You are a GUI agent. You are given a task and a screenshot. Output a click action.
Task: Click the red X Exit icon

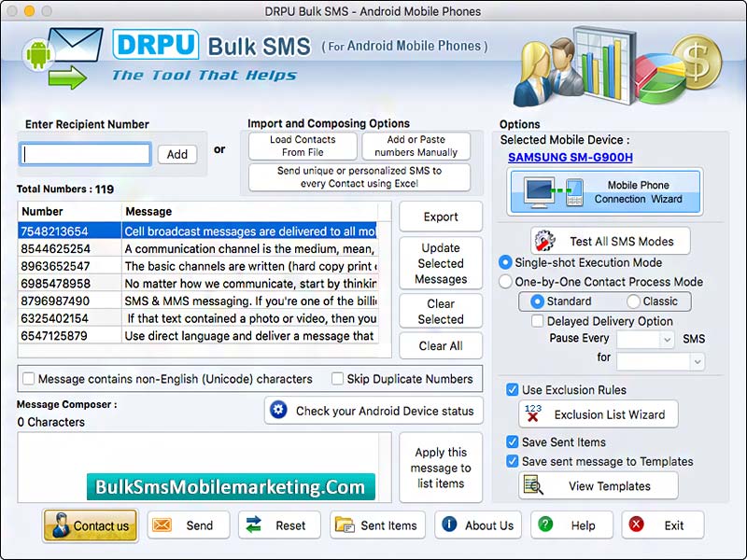[x=636, y=525]
